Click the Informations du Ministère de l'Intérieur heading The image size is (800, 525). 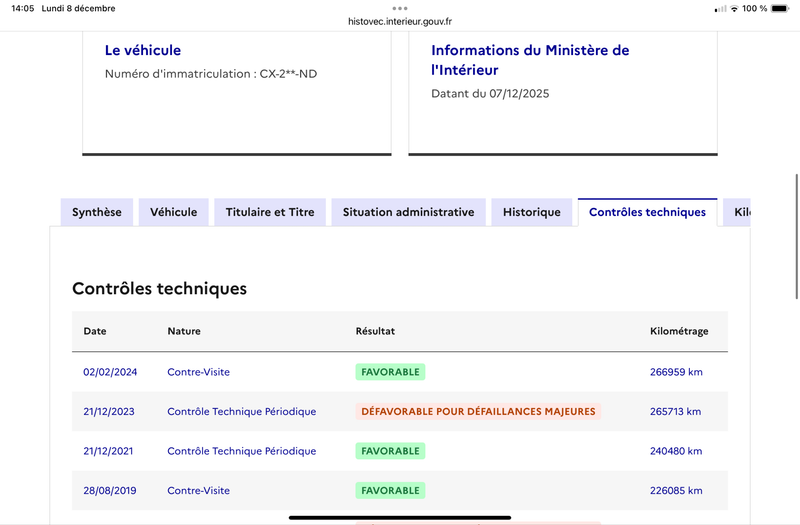530,60
